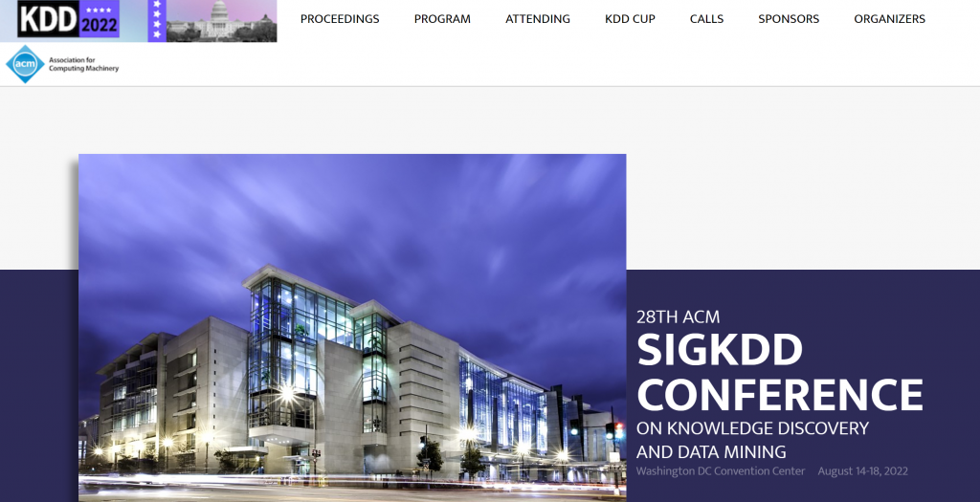Click the purple stars strip in banner
Image resolution: width=980 pixels, height=502 pixels.
(x=157, y=21)
